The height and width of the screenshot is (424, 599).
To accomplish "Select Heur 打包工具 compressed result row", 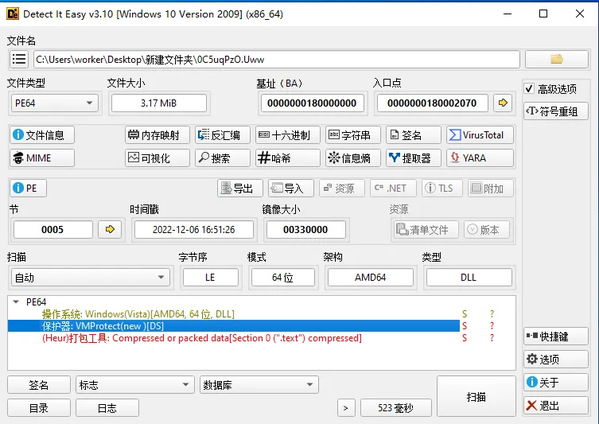I will point(233,338).
